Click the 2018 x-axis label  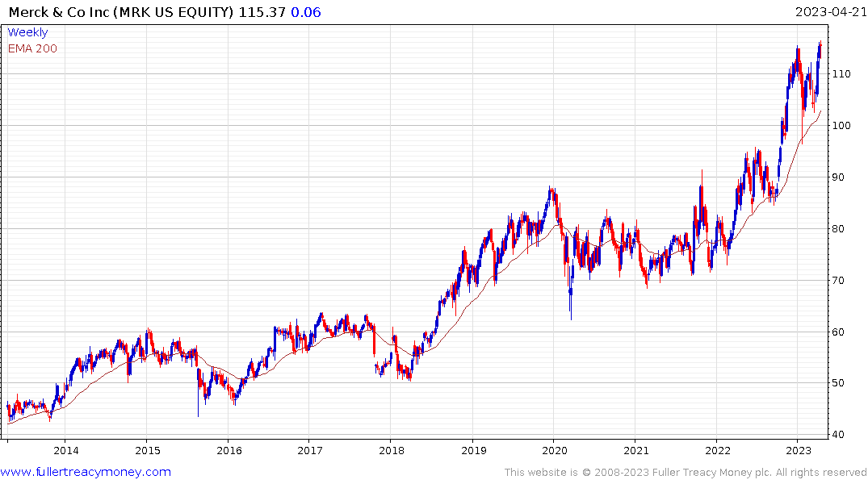(x=392, y=450)
